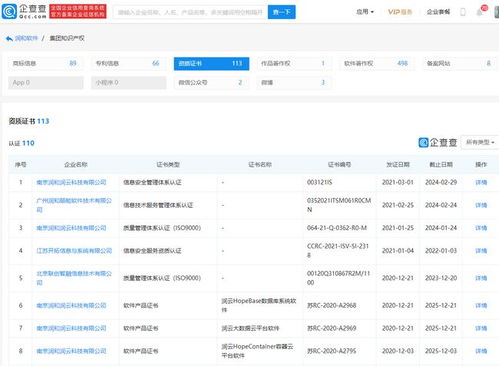Expand the 应用 dropdown menu
499x366 pixels.
coord(365,12)
